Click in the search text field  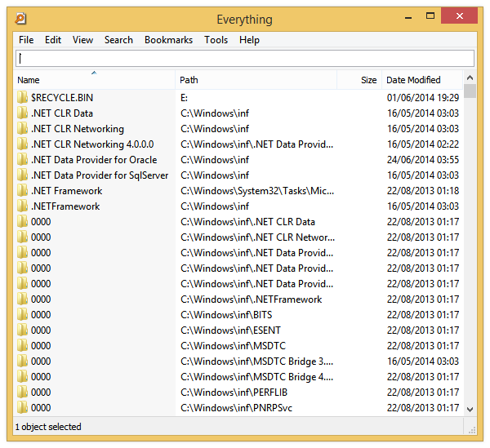(244, 58)
